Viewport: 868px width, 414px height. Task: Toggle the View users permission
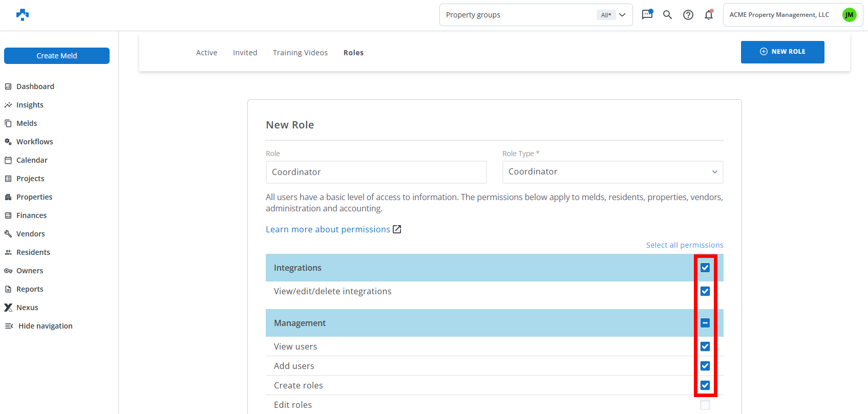pyautogui.click(x=705, y=346)
